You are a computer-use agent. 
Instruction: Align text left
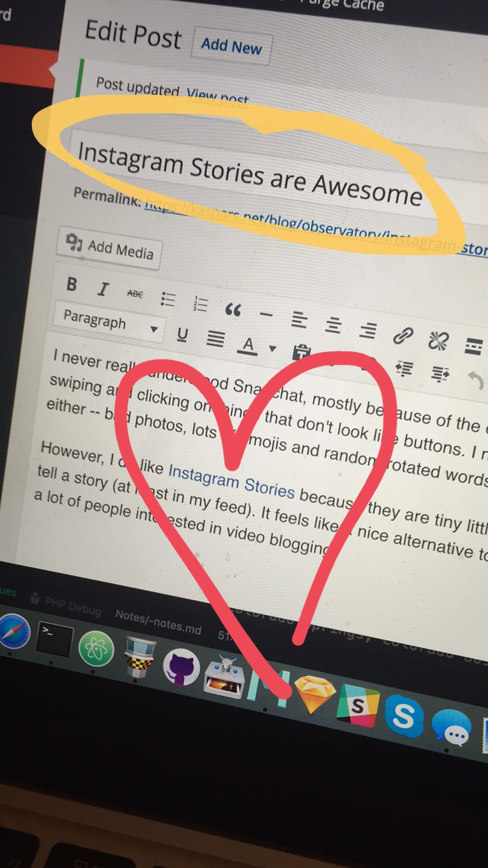coord(300,319)
